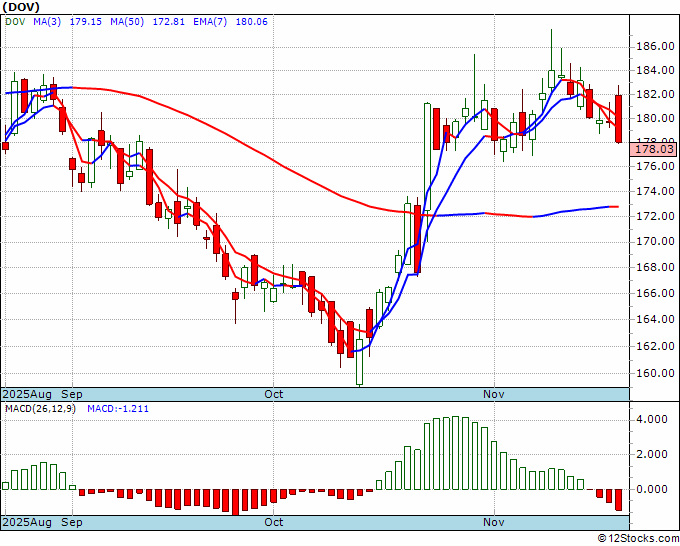The height and width of the screenshot is (546, 680).
Task: Select the MA(50) legend label
Action: tap(127, 22)
